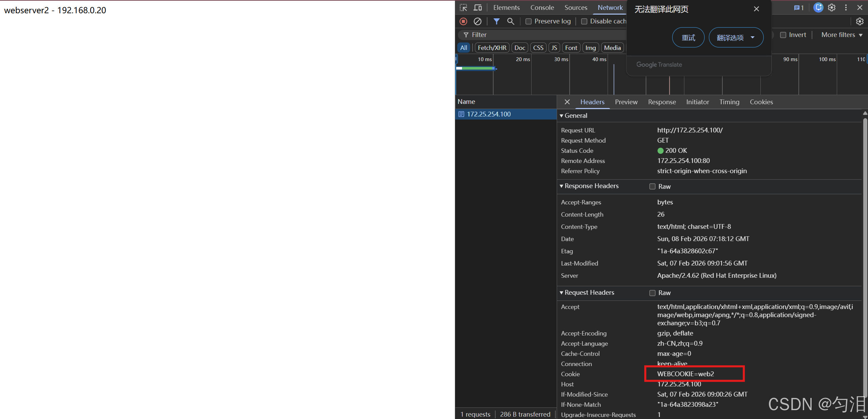This screenshot has width=868, height=419.
Task: Open network settings gear icon
Action: (x=860, y=21)
